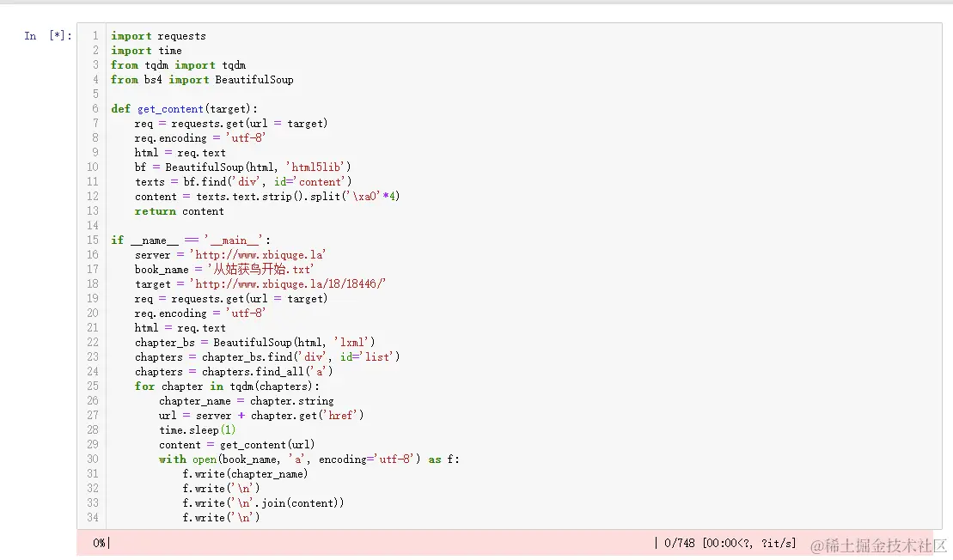Screen dimensions: 953x560
Task: Click the 'import time' line
Action: pyautogui.click(x=146, y=51)
